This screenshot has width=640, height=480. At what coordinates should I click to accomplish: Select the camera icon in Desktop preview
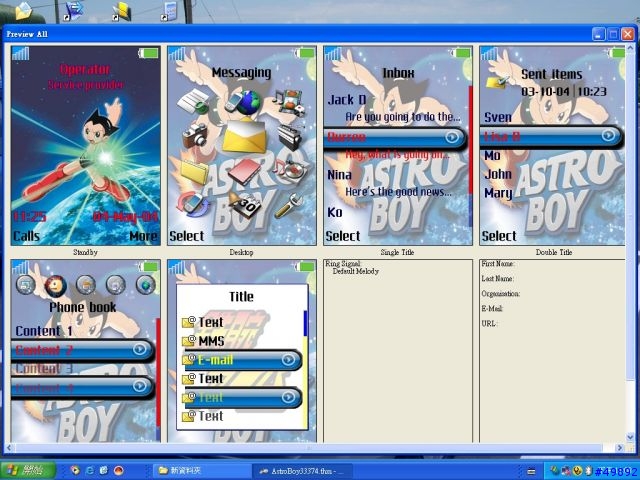tap(195, 136)
